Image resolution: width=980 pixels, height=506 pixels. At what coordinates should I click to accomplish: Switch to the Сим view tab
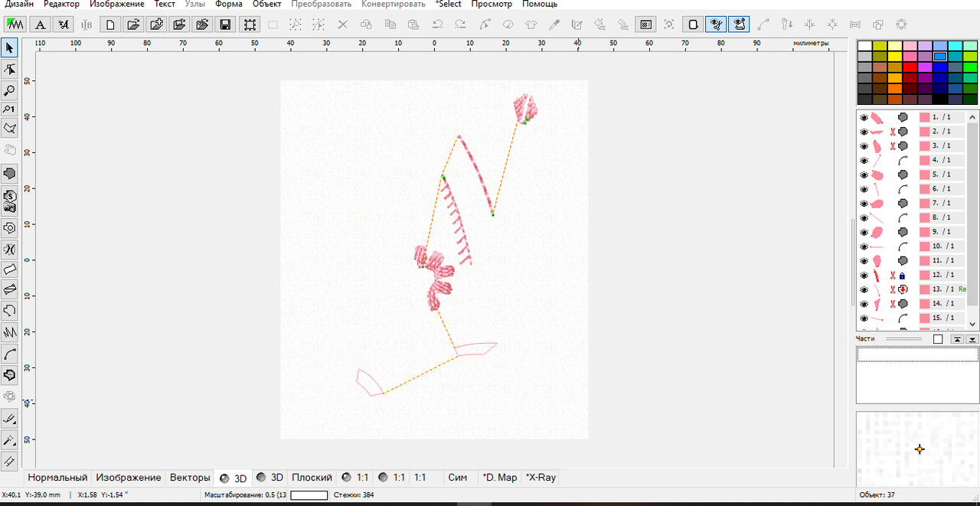[457, 478]
